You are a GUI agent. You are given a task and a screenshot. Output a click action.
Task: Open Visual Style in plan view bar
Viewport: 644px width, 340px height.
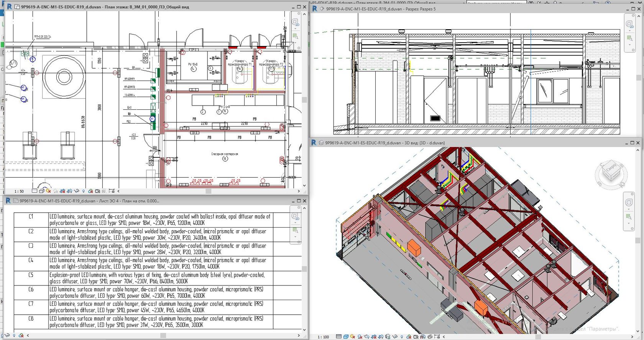tap(42, 191)
